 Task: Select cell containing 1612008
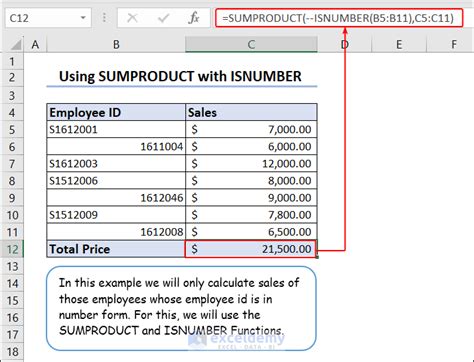pos(116,232)
